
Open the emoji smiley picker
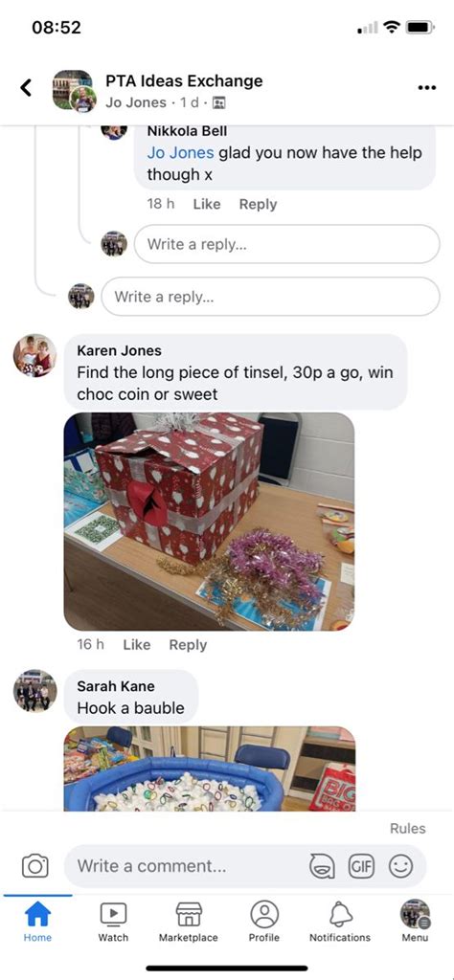click(401, 866)
